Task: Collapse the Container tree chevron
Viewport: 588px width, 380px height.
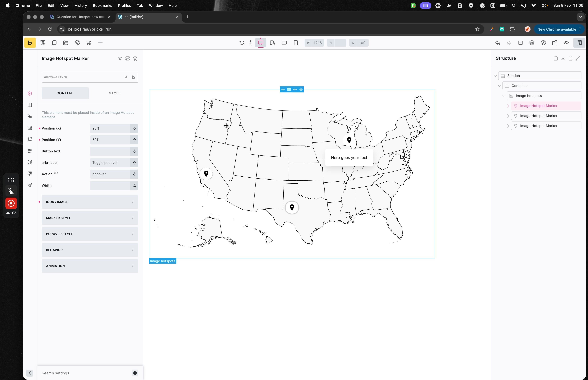Action: 500,86
